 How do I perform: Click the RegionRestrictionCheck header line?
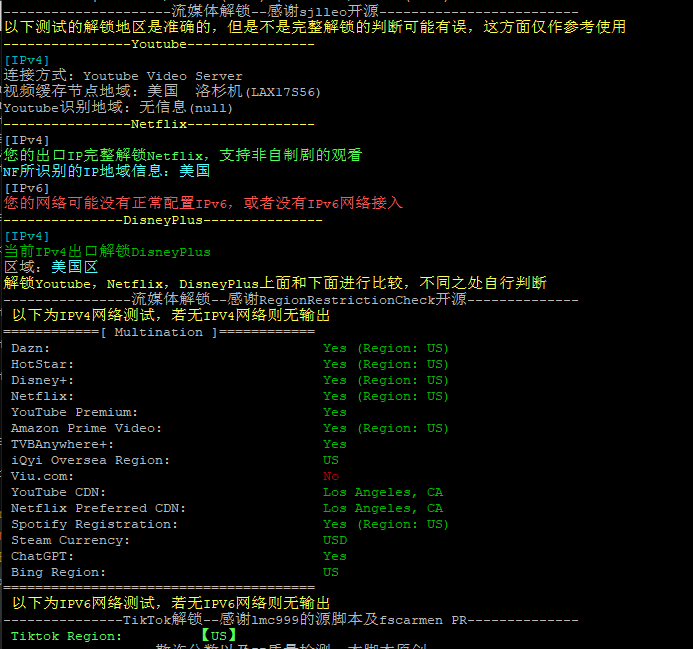click(x=291, y=300)
